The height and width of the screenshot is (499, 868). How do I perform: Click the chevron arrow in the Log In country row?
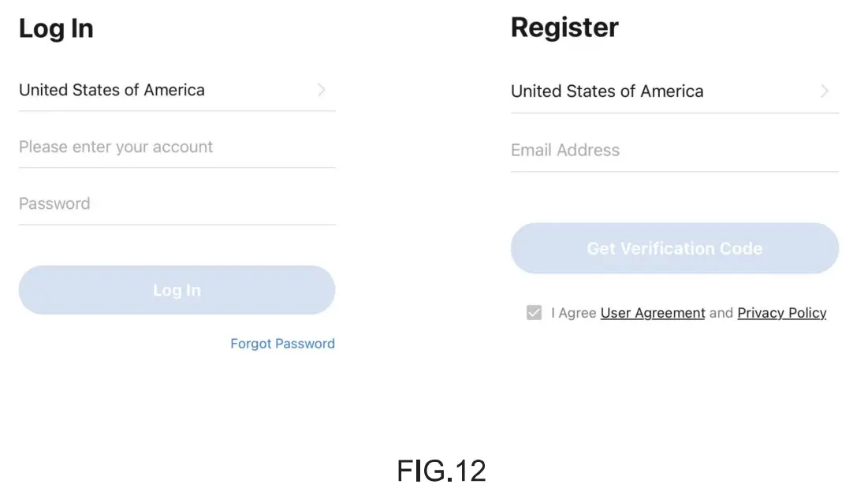pyautogui.click(x=322, y=90)
